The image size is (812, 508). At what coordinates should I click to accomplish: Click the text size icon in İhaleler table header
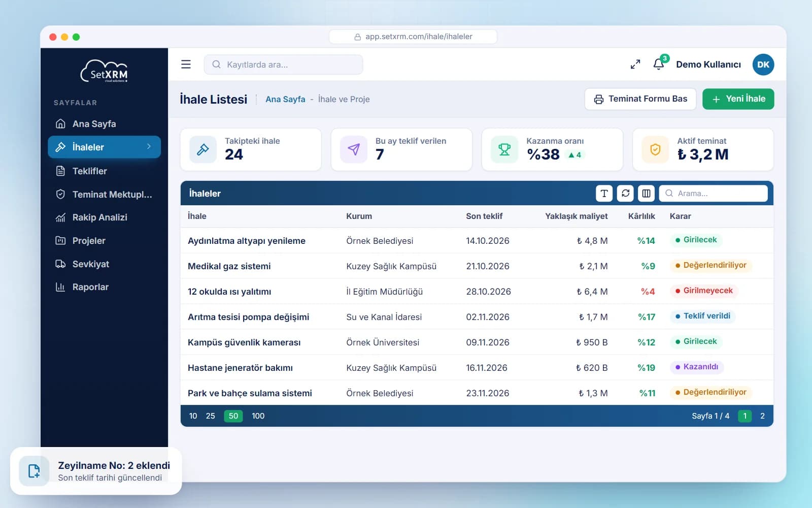pyautogui.click(x=604, y=193)
